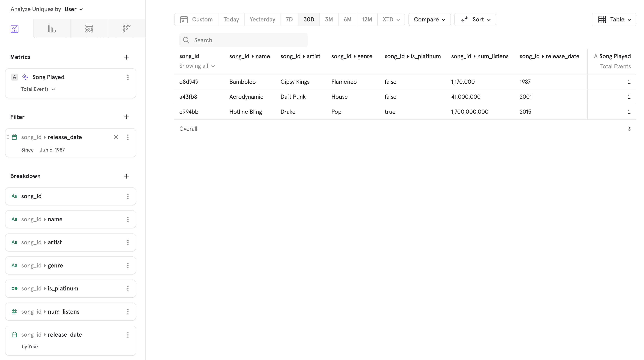Add a new filter with plus icon
The width and height of the screenshot is (644, 360).
coord(126,117)
